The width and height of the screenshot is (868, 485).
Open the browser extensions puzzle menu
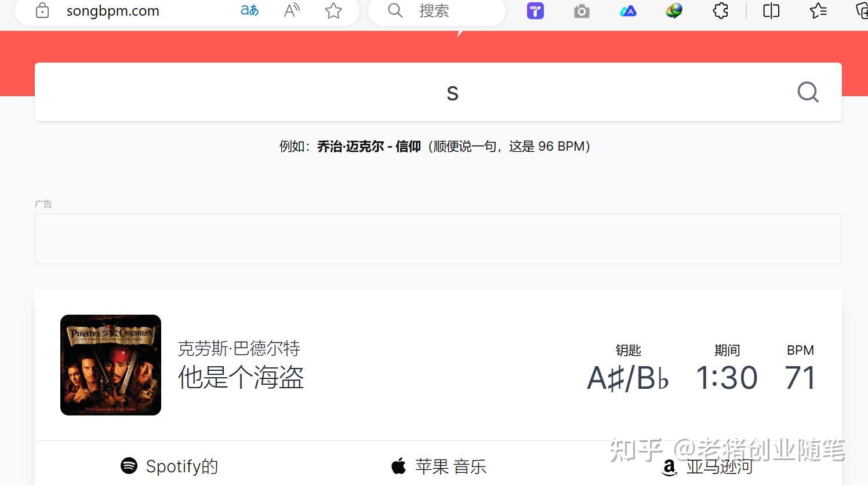coord(720,10)
